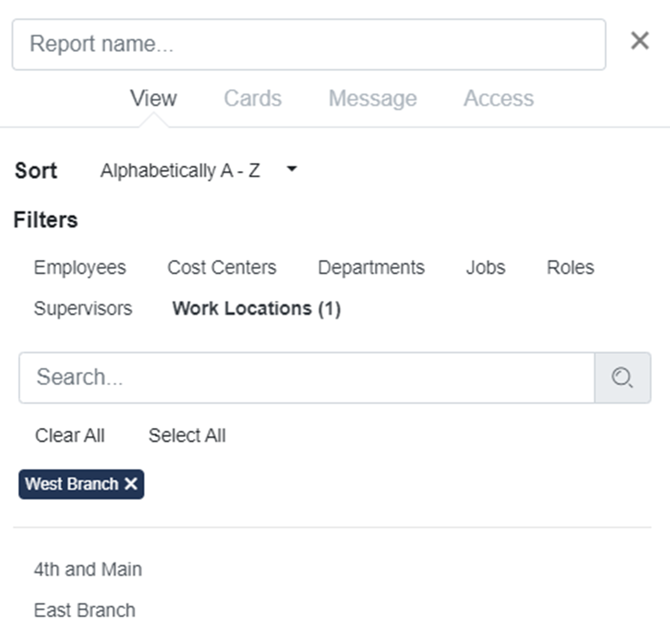Open the Sort dropdown arrow
The height and width of the screenshot is (644, 670).
point(292,169)
